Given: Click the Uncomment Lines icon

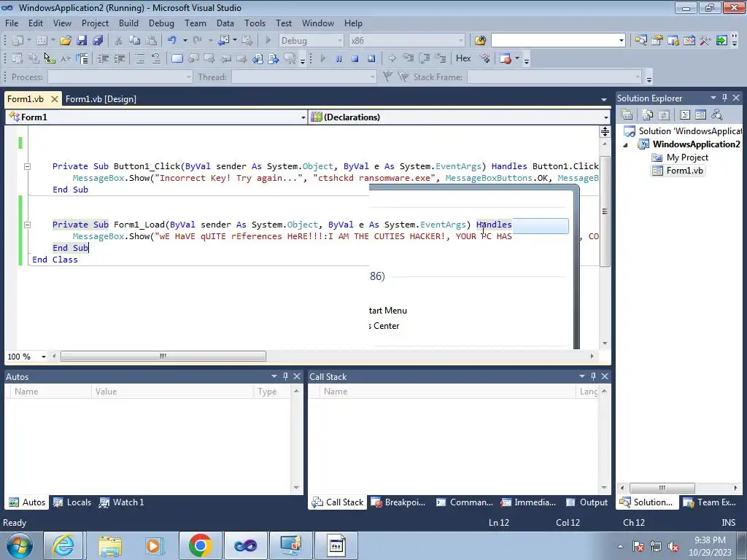Looking at the screenshot, I should (156, 58).
